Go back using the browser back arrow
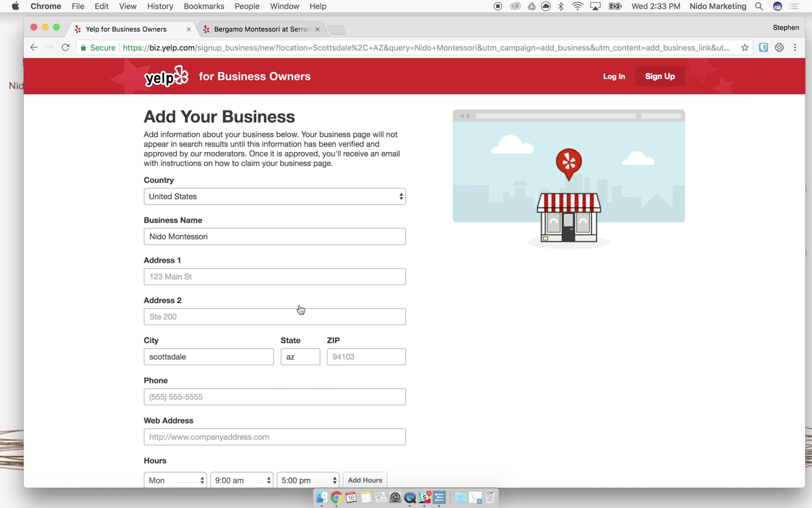This screenshot has width=812, height=508. [x=34, y=48]
